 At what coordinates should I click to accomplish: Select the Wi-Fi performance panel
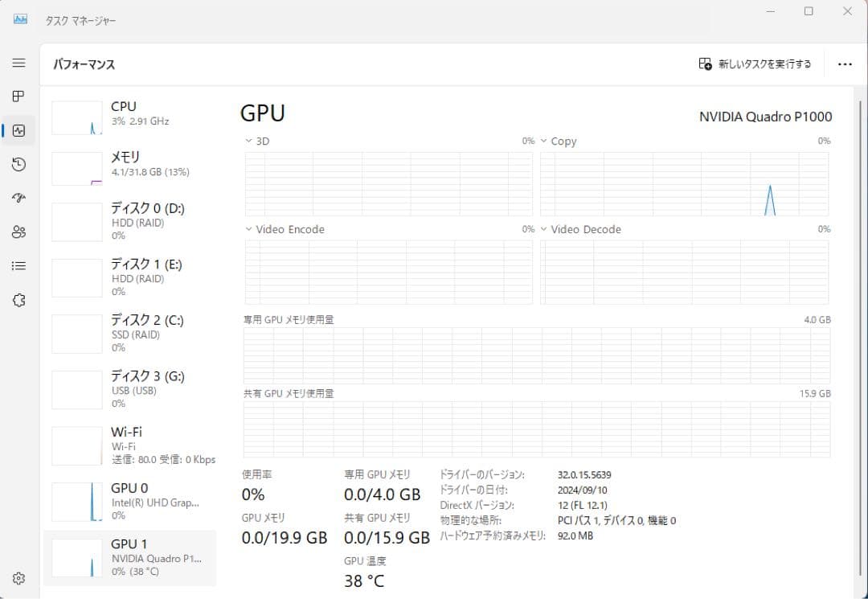coord(129,445)
